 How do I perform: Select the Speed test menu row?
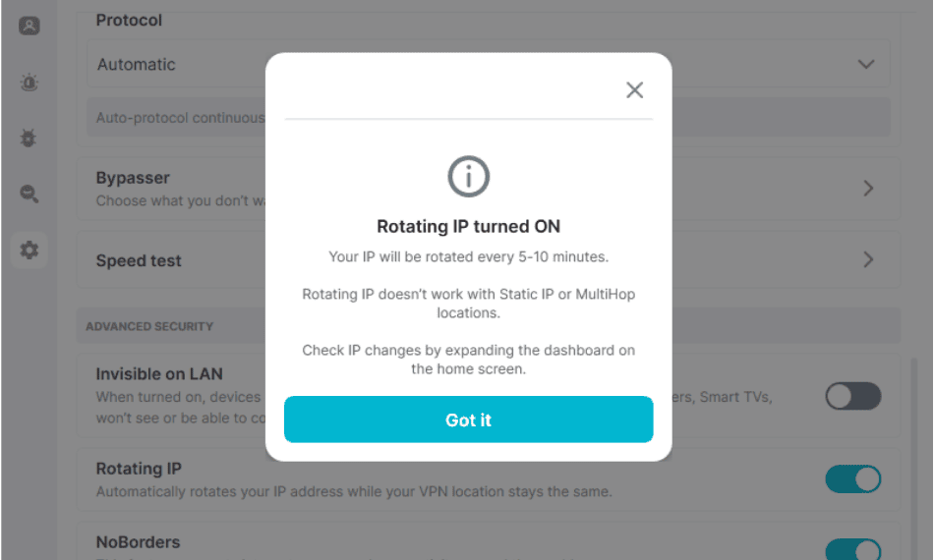pyautogui.click(x=489, y=260)
